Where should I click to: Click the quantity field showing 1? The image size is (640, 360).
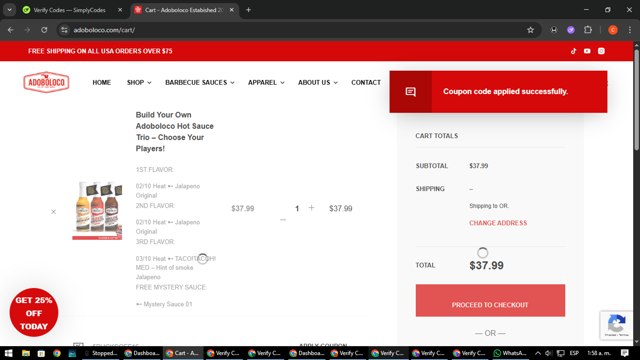297,209
